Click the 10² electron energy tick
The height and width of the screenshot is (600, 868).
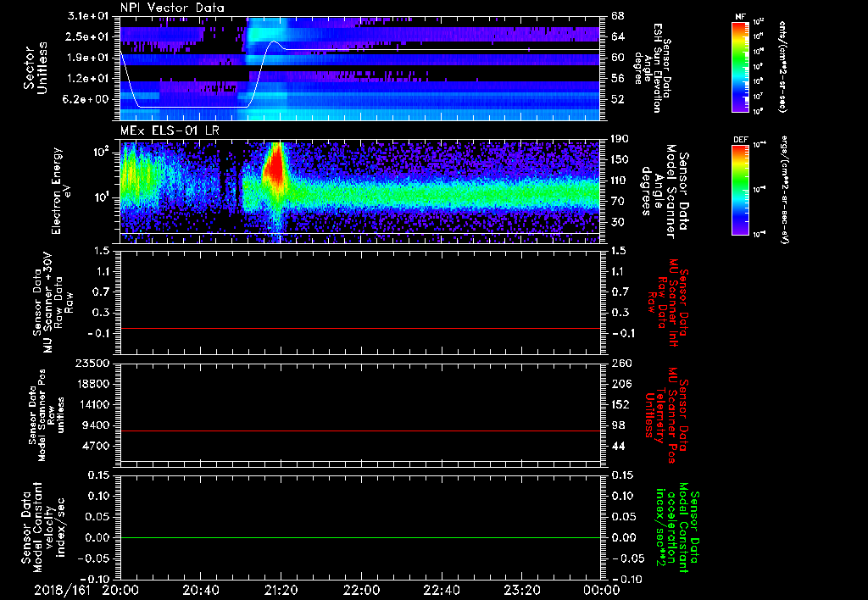[100, 152]
